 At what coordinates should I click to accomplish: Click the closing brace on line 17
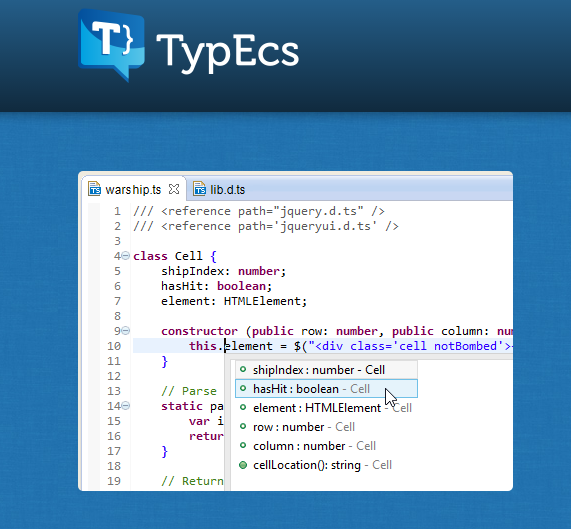coord(165,451)
